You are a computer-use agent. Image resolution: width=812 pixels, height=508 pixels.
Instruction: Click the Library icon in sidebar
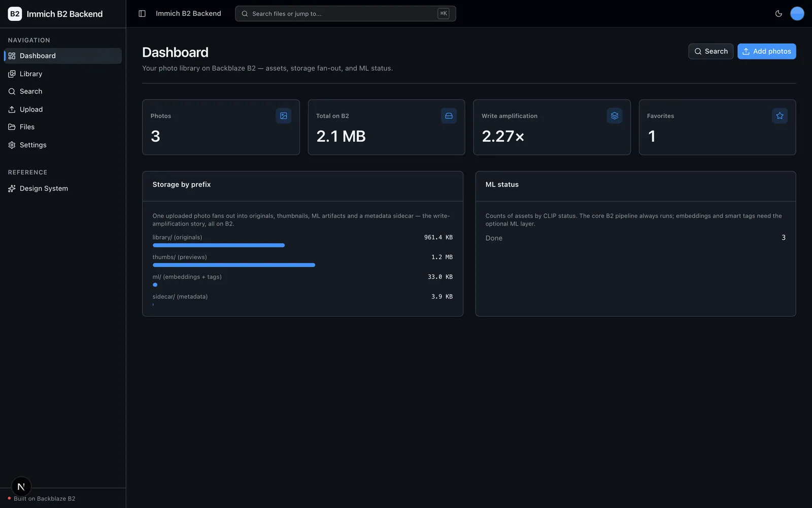12,74
